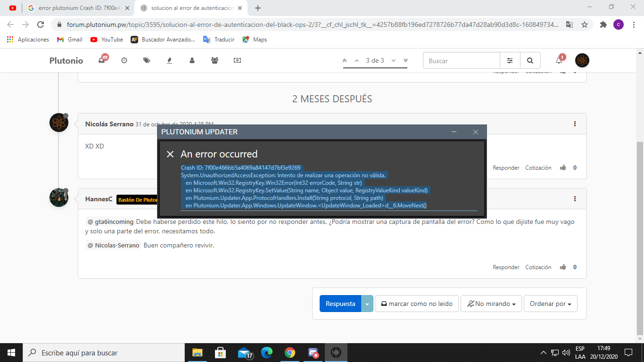Image resolution: width=644 pixels, height=362 pixels.
Task: Open the unread posts inbox icon
Action: (102, 60)
